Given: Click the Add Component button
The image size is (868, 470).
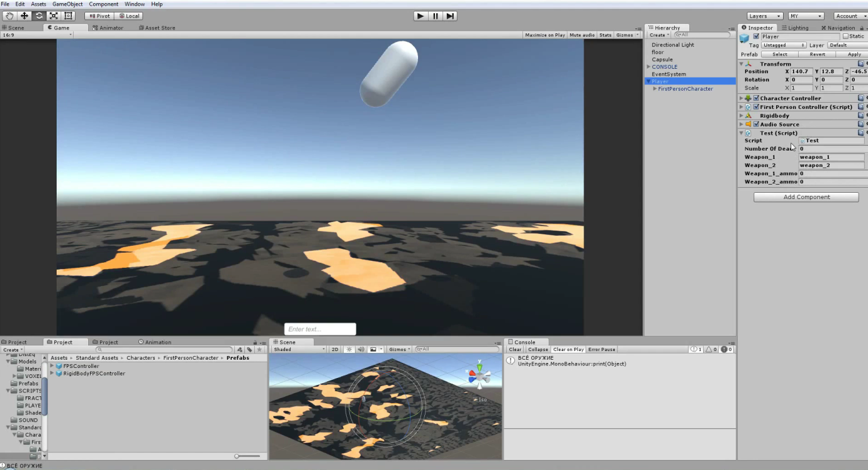Looking at the screenshot, I should (806, 197).
